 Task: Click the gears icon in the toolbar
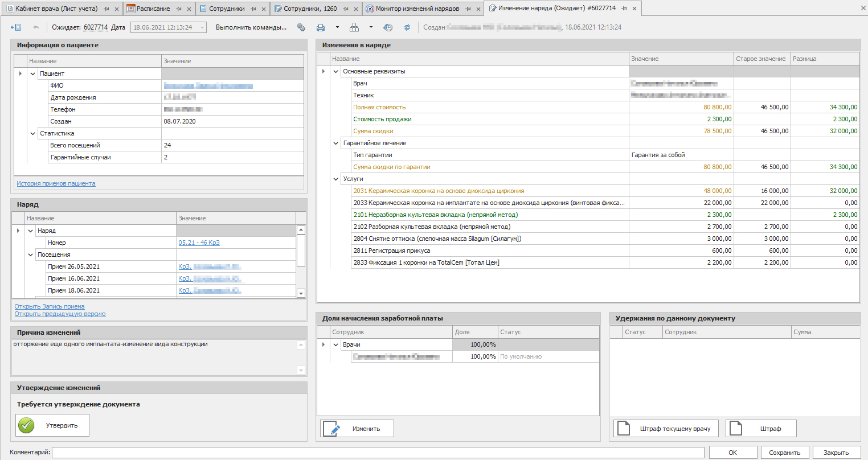coord(301,27)
